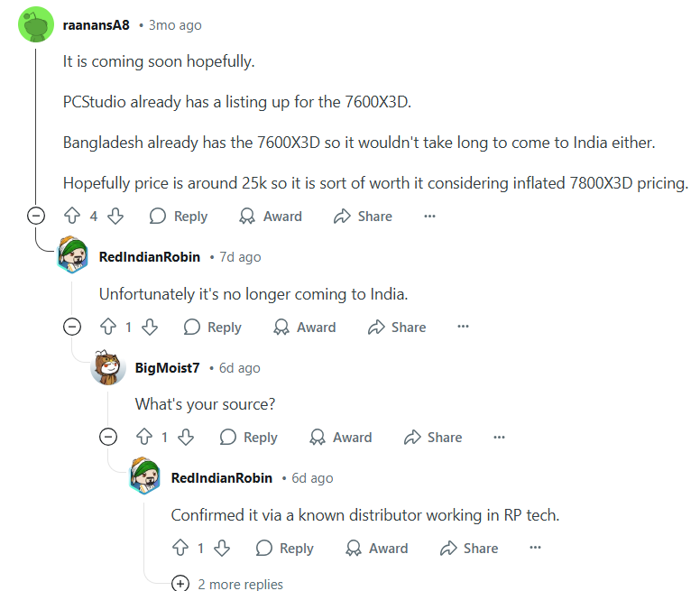Share BigMoist7's "What's your source?" comment
The height and width of the screenshot is (591, 700).
pyautogui.click(x=433, y=437)
